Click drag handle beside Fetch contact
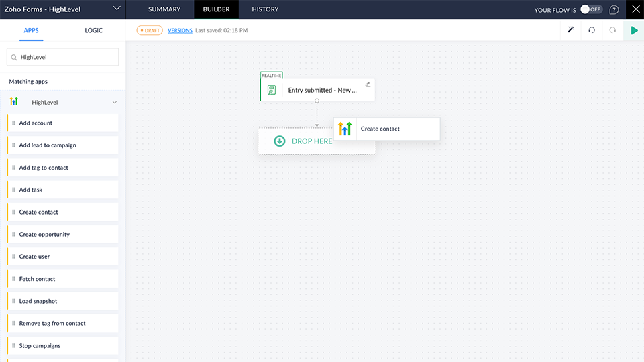 [13, 279]
